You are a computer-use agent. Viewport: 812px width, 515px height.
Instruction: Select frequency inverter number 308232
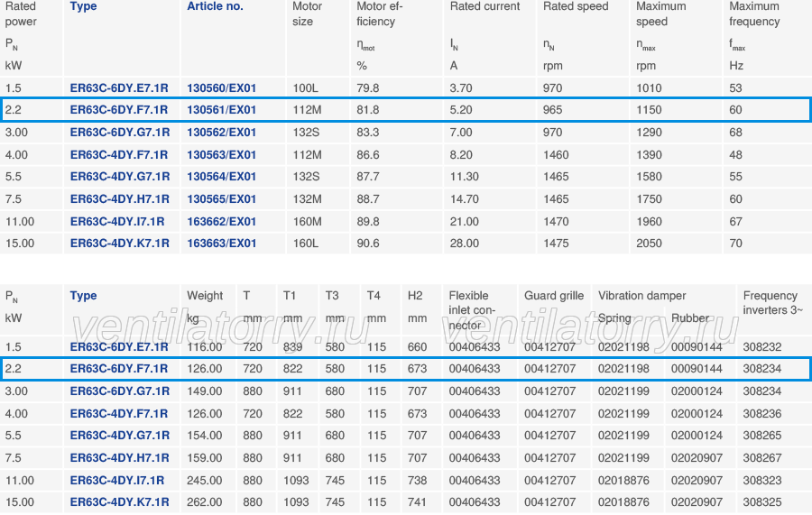(x=761, y=346)
